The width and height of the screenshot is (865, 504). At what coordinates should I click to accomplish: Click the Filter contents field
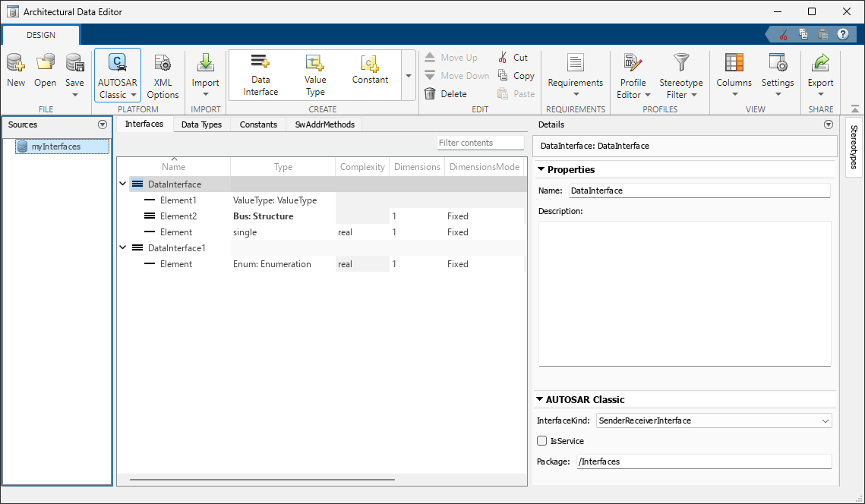480,143
